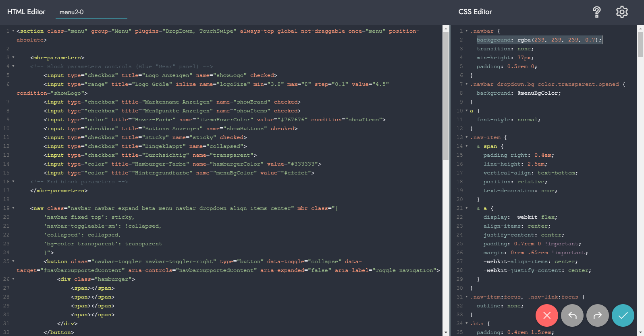
Task: Click the HTML editor scrollbar down arrow
Action: click(446, 332)
